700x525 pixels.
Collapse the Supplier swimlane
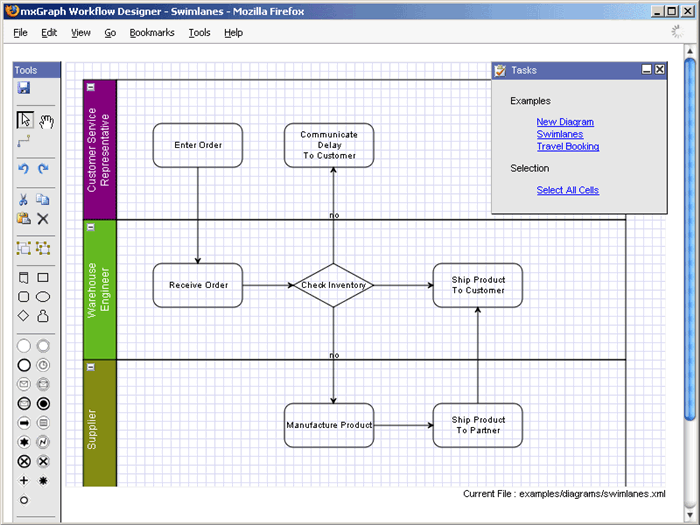click(91, 367)
